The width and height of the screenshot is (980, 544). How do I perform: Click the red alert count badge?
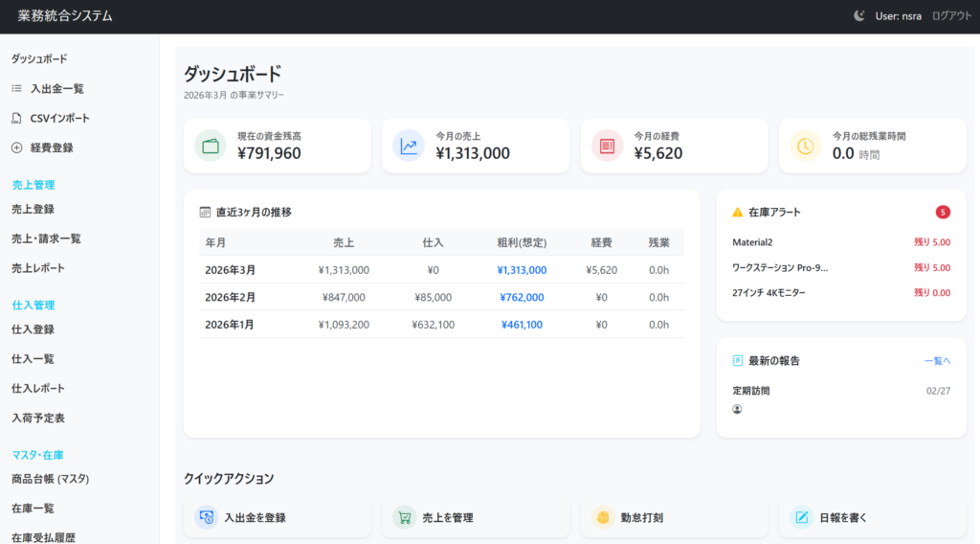click(943, 212)
